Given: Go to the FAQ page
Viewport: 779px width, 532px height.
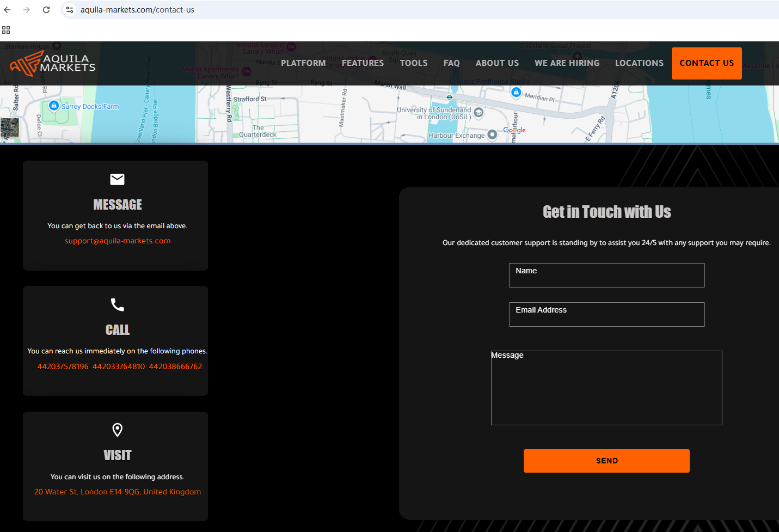Looking at the screenshot, I should (x=452, y=63).
